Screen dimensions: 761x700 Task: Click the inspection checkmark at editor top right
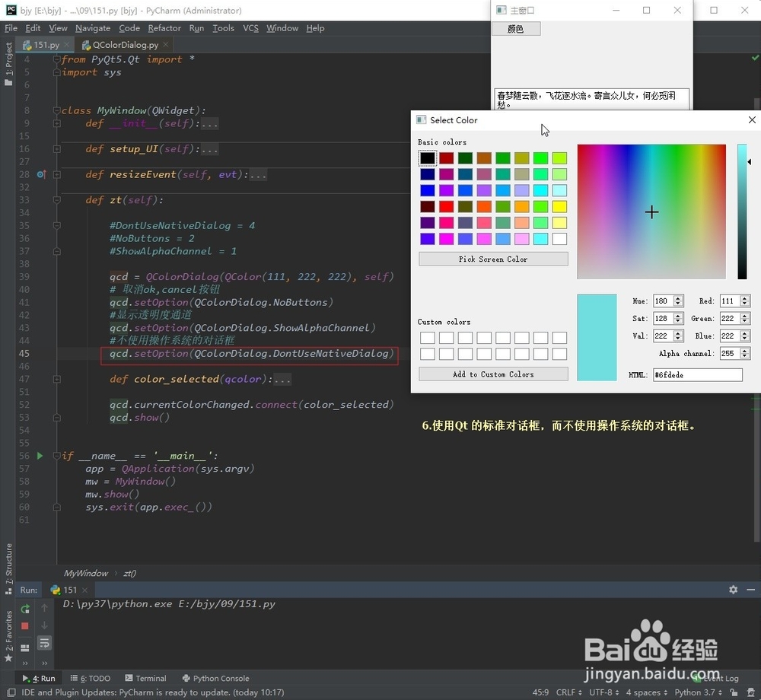755,59
